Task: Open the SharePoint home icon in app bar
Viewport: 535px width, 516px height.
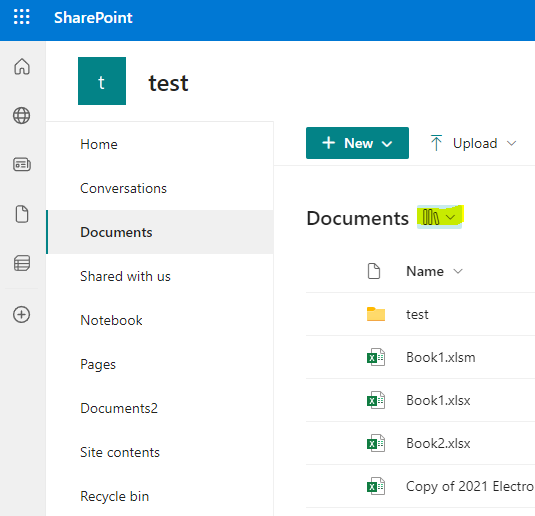Action: [22, 66]
